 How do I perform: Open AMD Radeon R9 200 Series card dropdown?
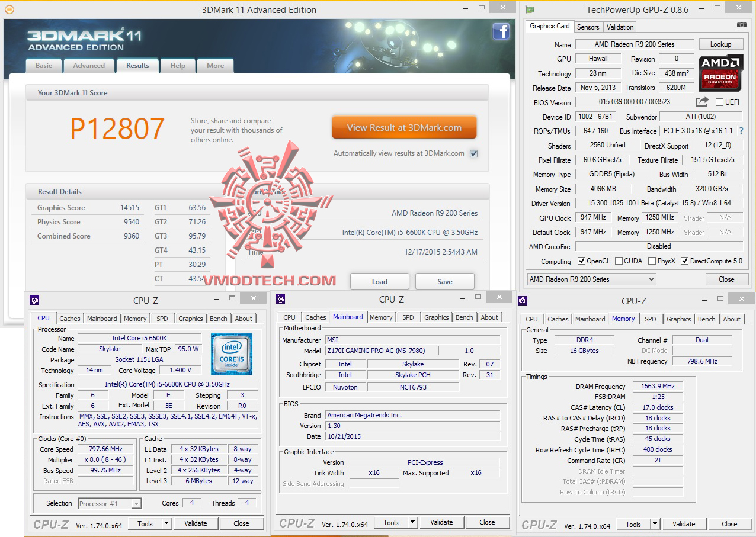(591, 279)
